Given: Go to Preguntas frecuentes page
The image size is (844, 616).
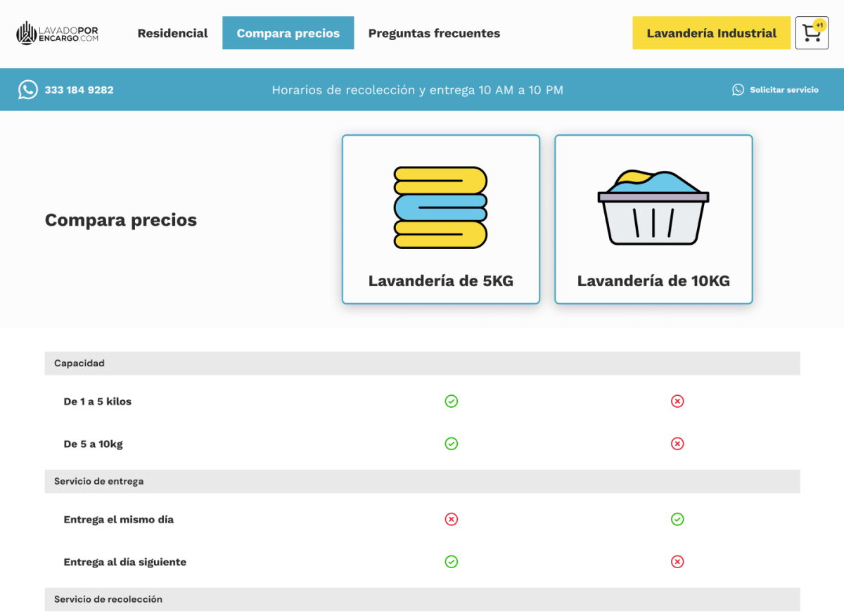Looking at the screenshot, I should pyautogui.click(x=434, y=33).
